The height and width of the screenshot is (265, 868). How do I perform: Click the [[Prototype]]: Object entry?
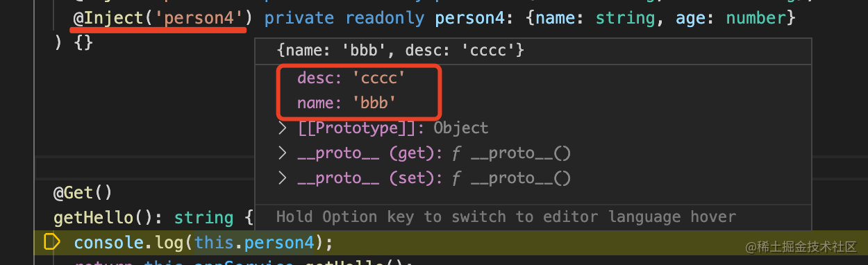coord(392,128)
